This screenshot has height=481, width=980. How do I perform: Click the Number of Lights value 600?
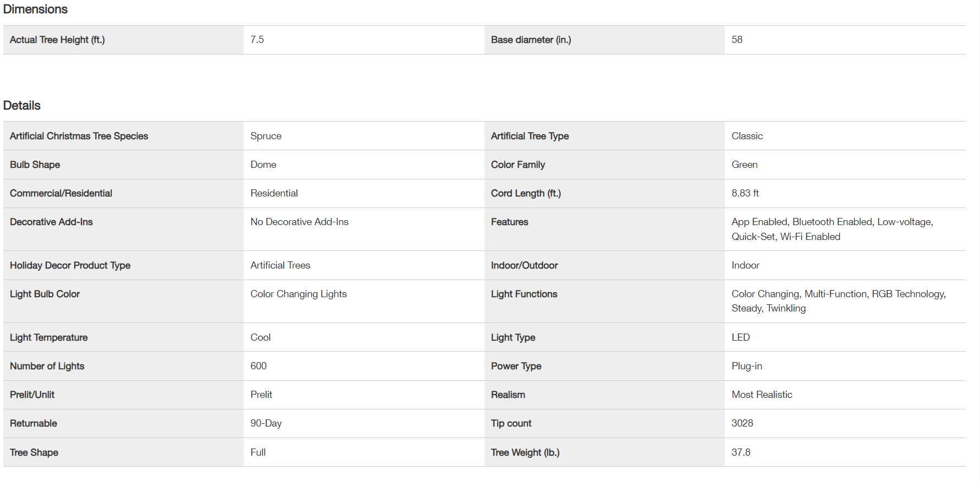(x=258, y=366)
